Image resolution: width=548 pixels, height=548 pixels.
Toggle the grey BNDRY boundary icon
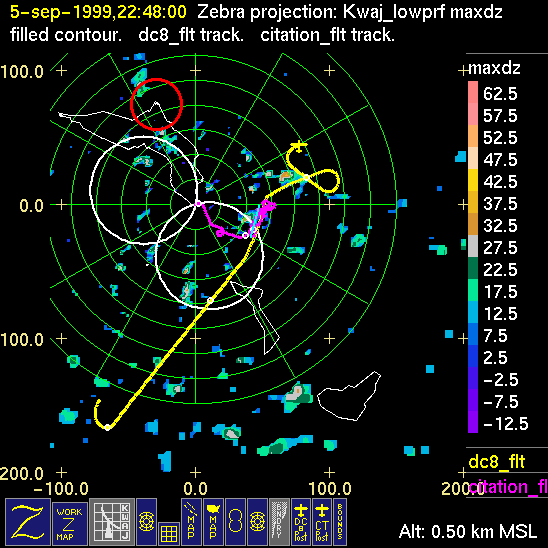[x=279, y=521]
